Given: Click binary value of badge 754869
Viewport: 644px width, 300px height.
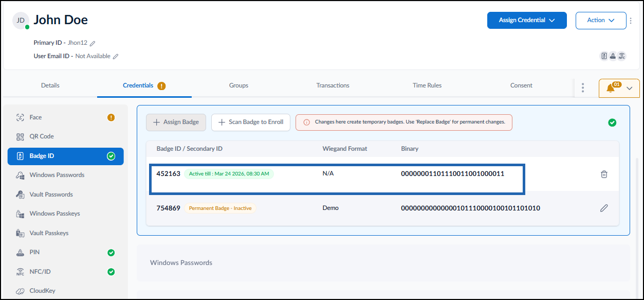Looking at the screenshot, I should click(470, 208).
